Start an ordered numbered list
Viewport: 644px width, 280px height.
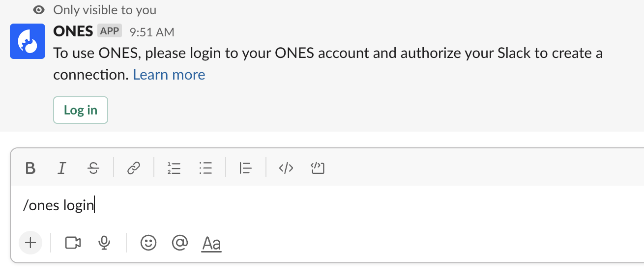point(174,168)
